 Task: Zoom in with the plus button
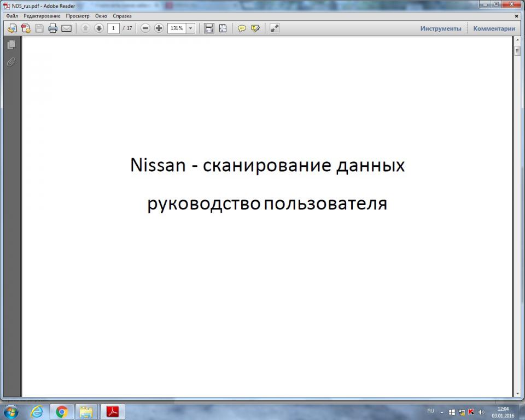point(159,28)
